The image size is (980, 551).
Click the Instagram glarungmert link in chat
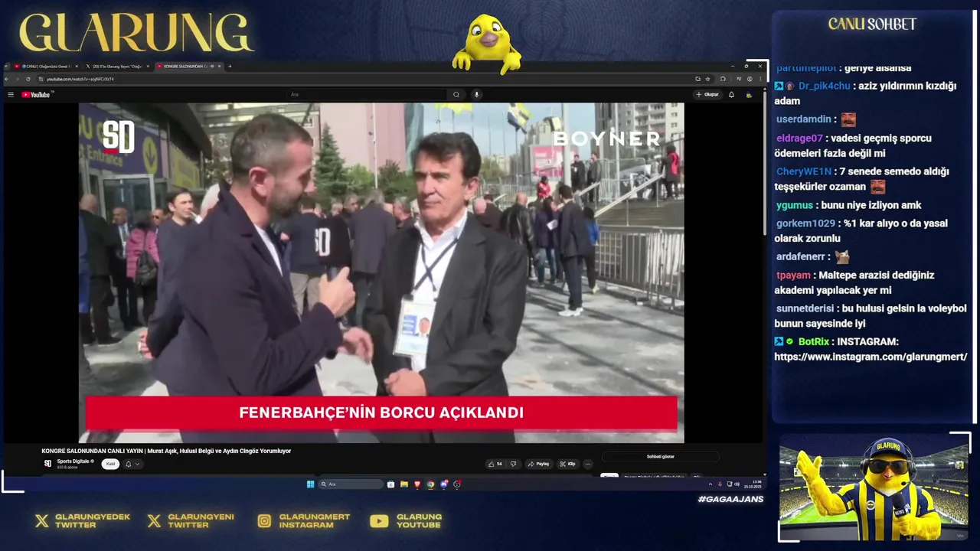(871, 357)
